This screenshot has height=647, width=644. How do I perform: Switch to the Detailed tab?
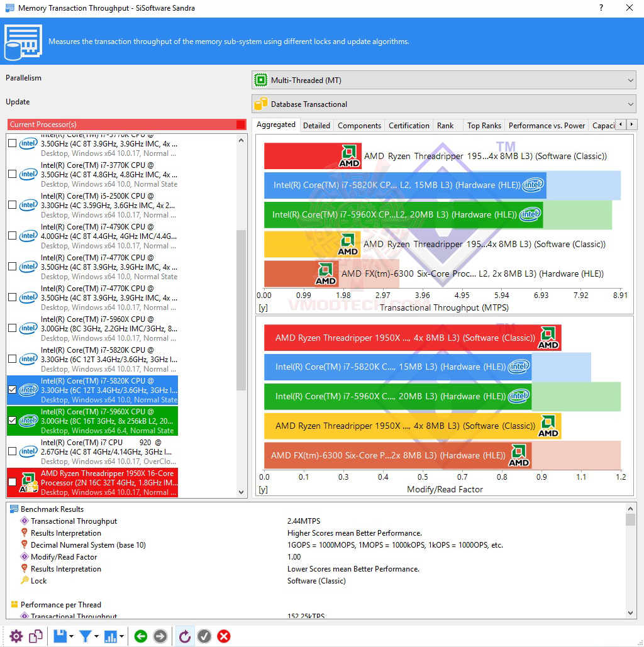tap(316, 126)
